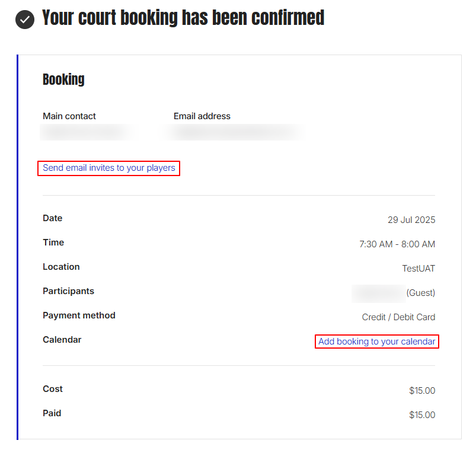Select the Email address label
476x453 pixels.
click(202, 116)
